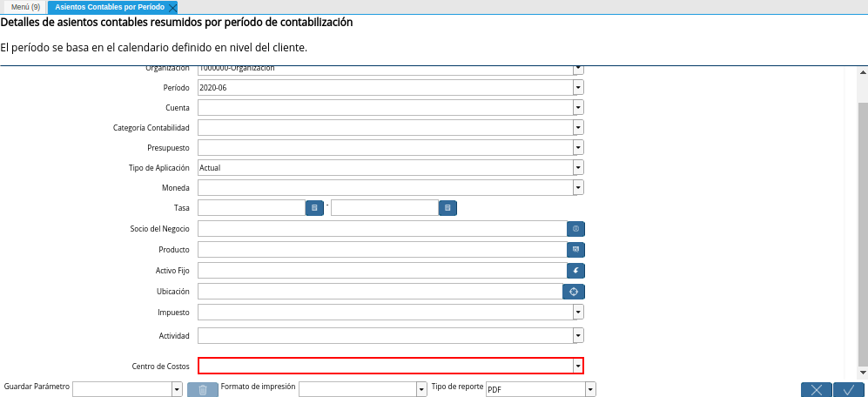Expand the Cuenta dropdown
The image size is (868, 397).
pos(578,107)
